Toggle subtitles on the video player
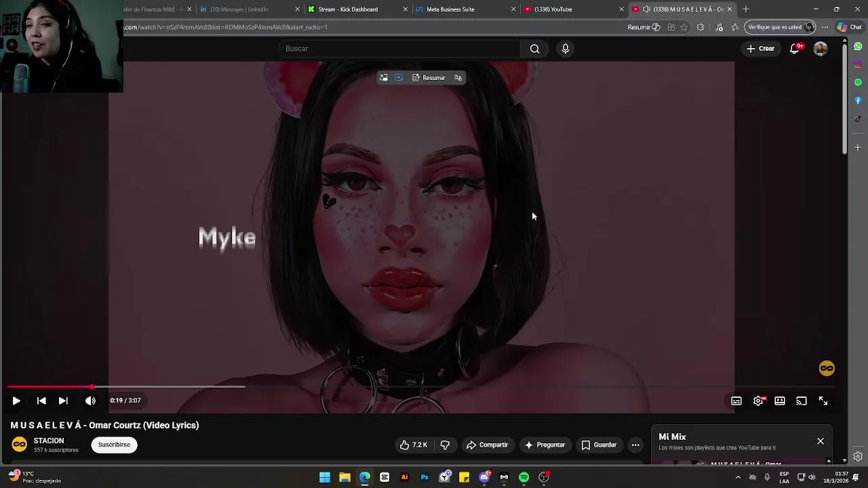Image resolution: width=868 pixels, height=488 pixels. pyautogui.click(x=736, y=401)
